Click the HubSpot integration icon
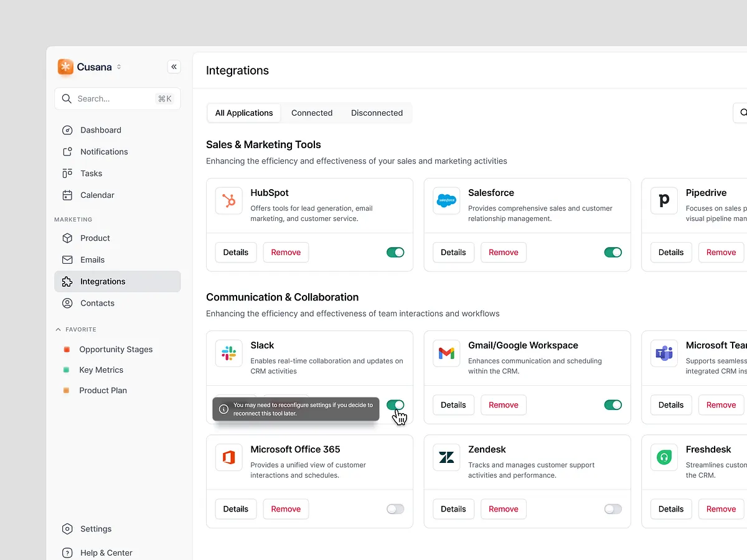 [x=228, y=200]
